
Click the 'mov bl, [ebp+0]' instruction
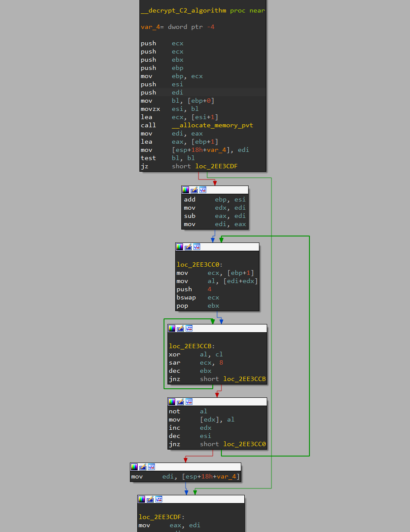click(177, 101)
